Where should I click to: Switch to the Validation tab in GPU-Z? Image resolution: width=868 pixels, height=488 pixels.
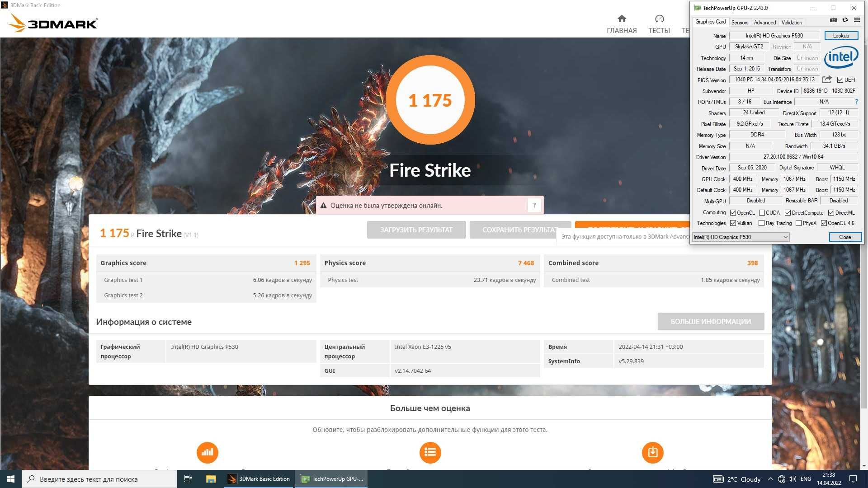(x=792, y=23)
